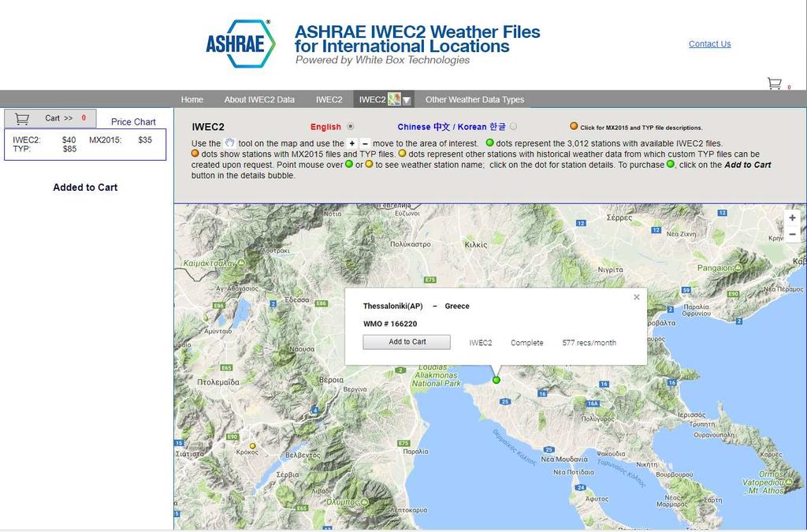
Task: Click Add to Cart in station bubble
Action: (407, 342)
